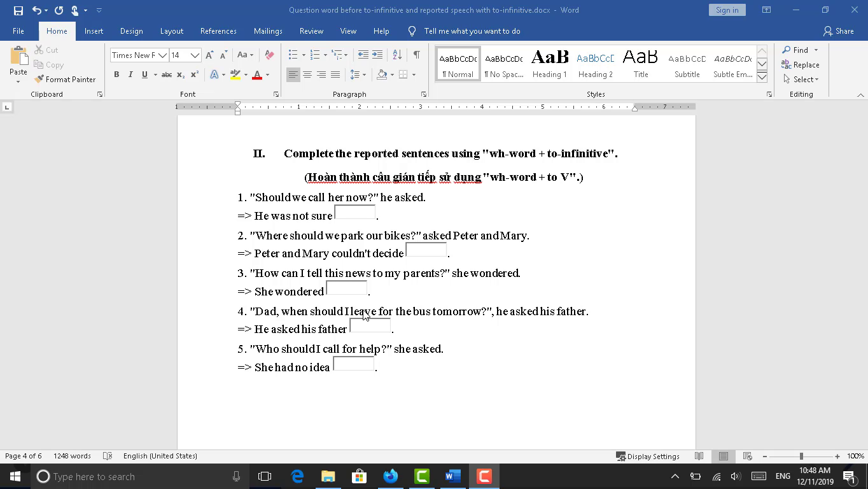Open Microsoft Edge from the taskbar
The image size is (868, 489).
pos(297,476)
